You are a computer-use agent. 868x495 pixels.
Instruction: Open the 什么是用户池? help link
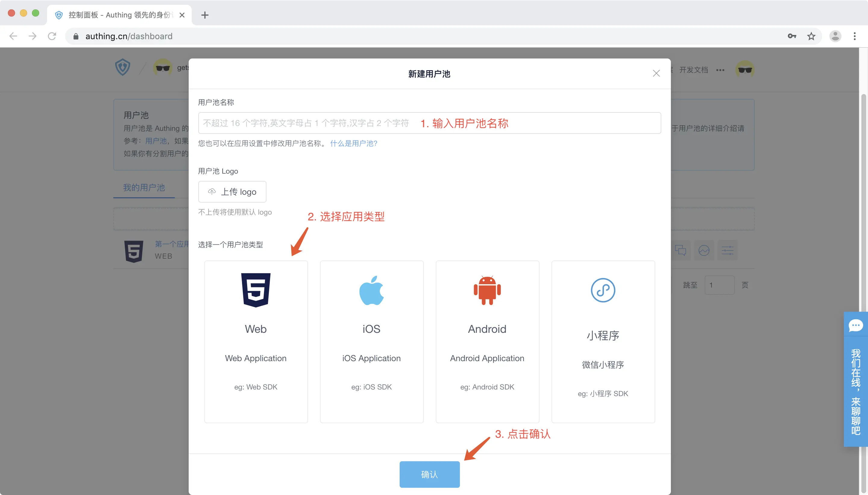pos(354,143)
